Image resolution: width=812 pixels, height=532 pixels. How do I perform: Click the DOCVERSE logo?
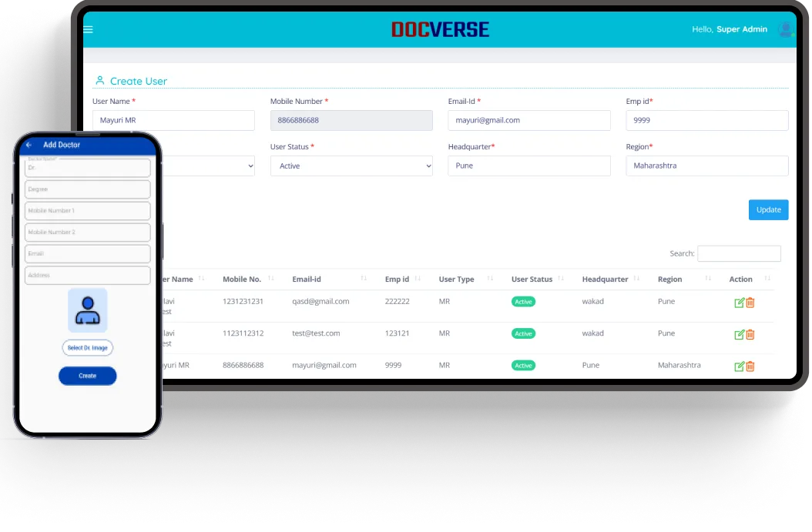click(440, 29)
